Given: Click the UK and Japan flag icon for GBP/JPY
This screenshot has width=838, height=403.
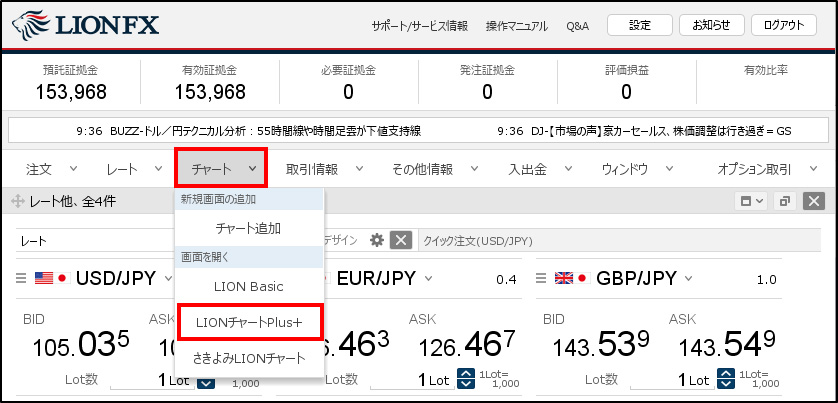Looking at the screenshot, I should click(572, 278).
